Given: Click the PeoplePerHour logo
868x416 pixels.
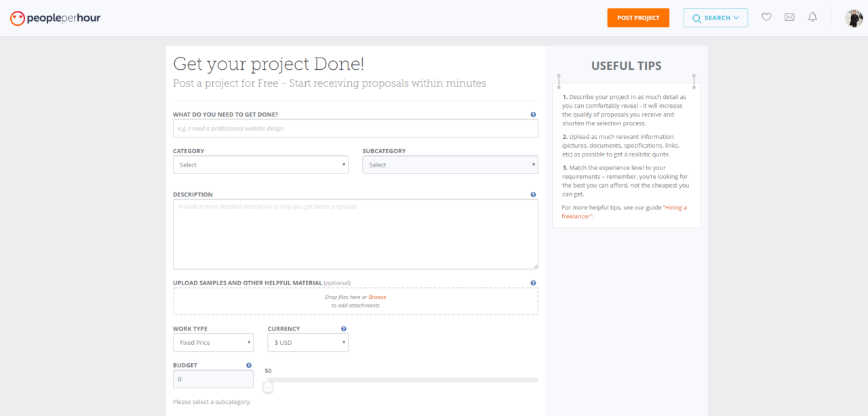Looking at the screenshot, I should pos(55,18).
